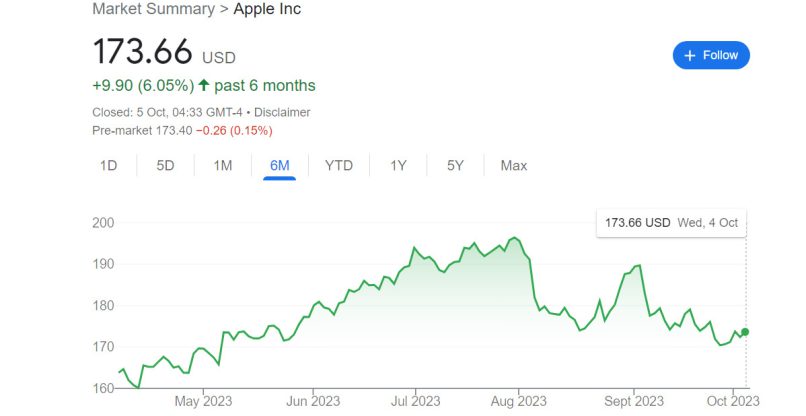Click the Apple Inc title

tap(267, 9)
